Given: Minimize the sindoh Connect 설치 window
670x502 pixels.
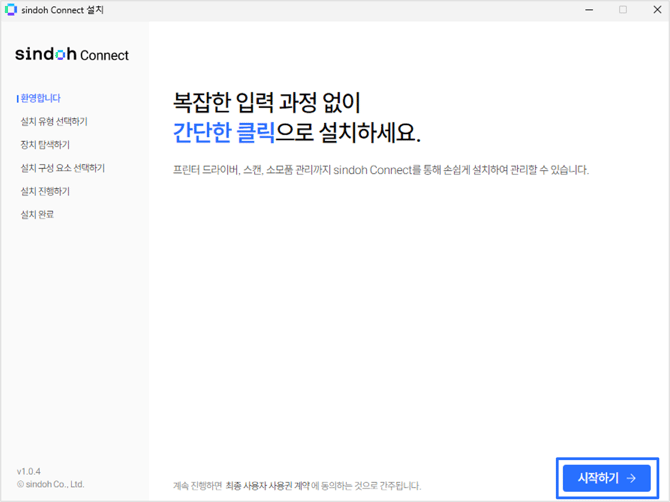Looking at the screenshot, I should pos(589,10).
